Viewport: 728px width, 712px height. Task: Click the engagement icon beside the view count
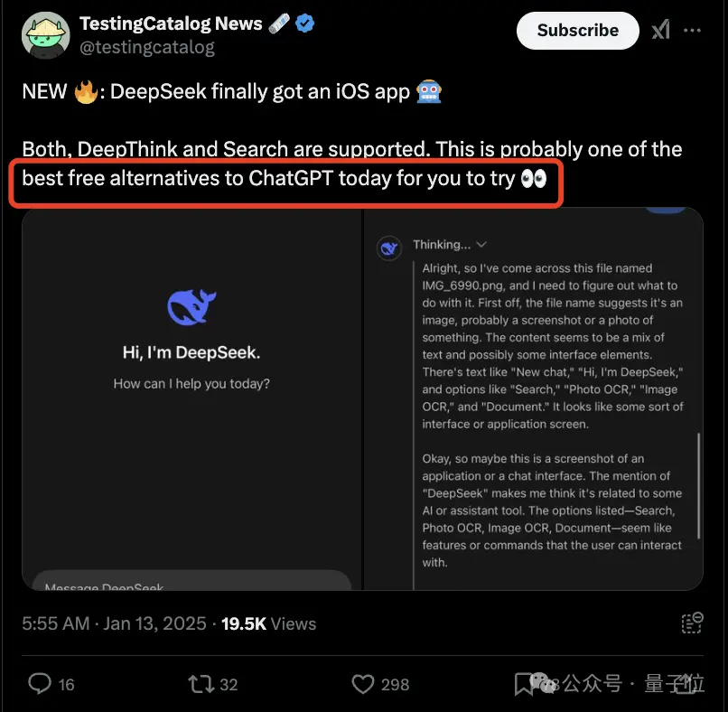[x=692, y=623]
